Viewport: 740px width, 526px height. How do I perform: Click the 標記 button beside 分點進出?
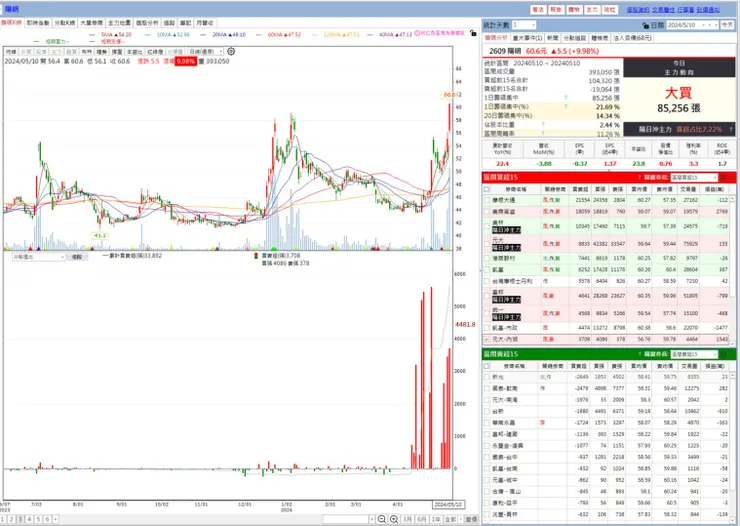(77, 257)
